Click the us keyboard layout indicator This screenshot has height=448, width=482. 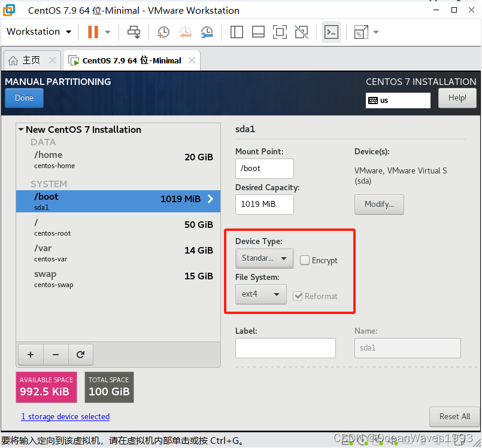[x=398, y=100]
